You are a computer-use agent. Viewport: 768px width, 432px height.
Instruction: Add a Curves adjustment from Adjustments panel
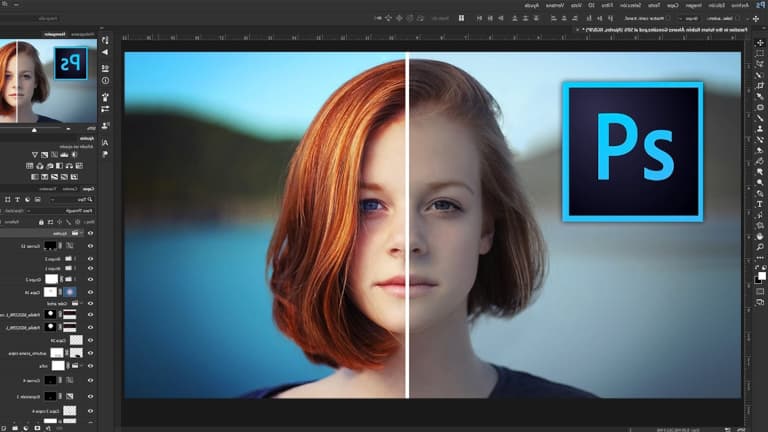(x=54, y=155)
